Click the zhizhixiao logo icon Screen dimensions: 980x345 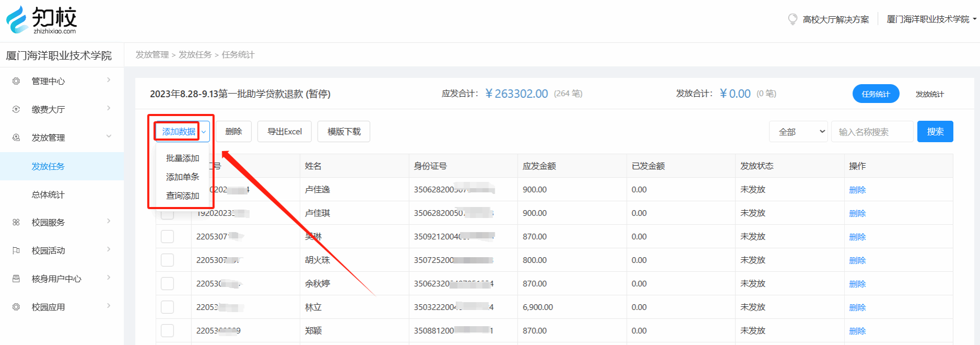pyautogui.click(x=17, y=19)
